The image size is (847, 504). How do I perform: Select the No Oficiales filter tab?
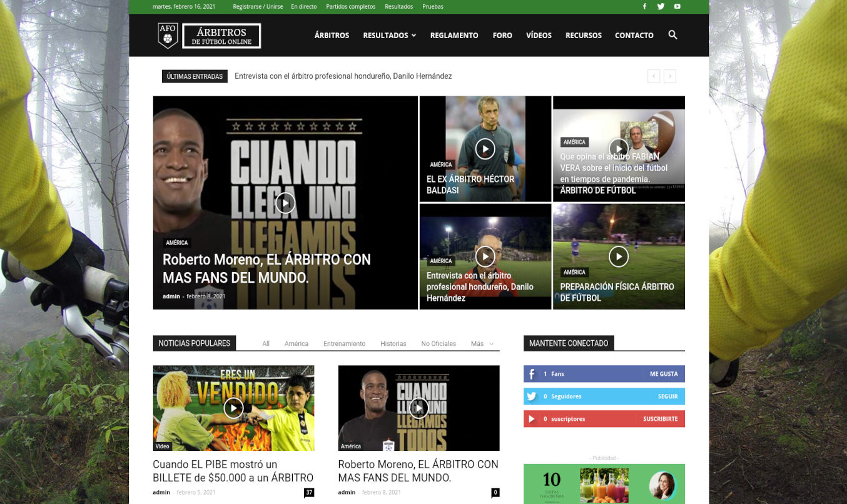coord(439,344)
